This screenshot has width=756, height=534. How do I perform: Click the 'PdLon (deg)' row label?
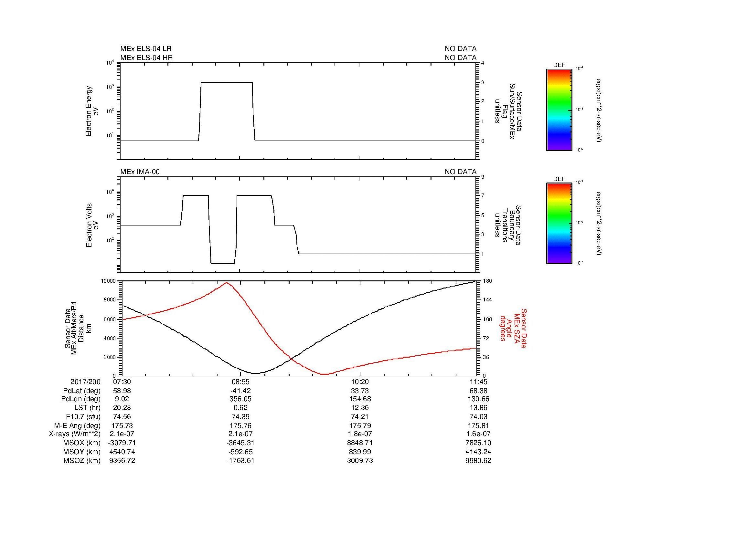click(x=81, y=399)
